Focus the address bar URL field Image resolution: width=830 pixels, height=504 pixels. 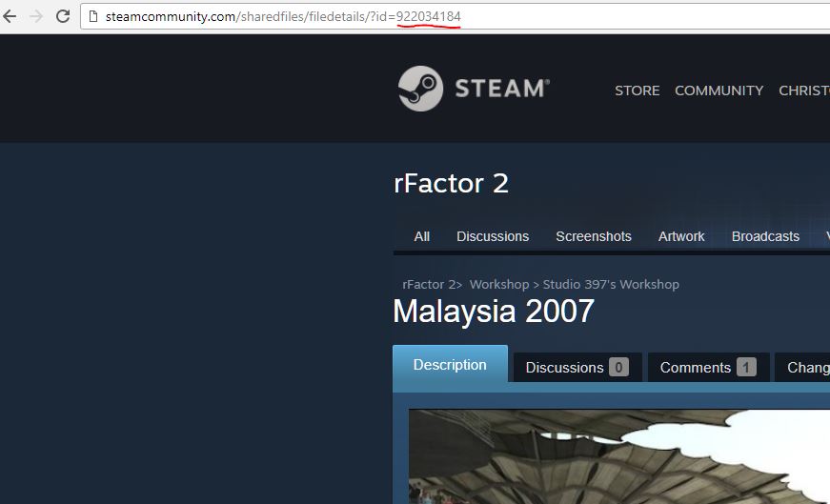point(455,16)
